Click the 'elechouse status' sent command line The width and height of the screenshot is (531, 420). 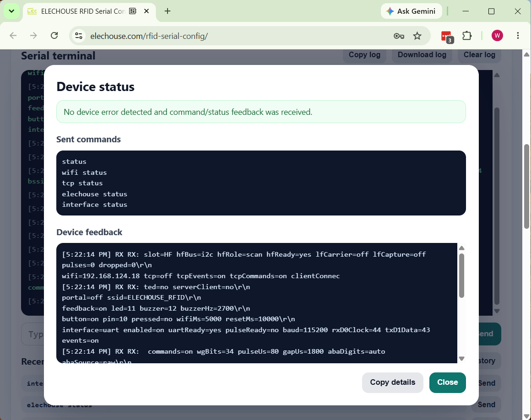94,194
